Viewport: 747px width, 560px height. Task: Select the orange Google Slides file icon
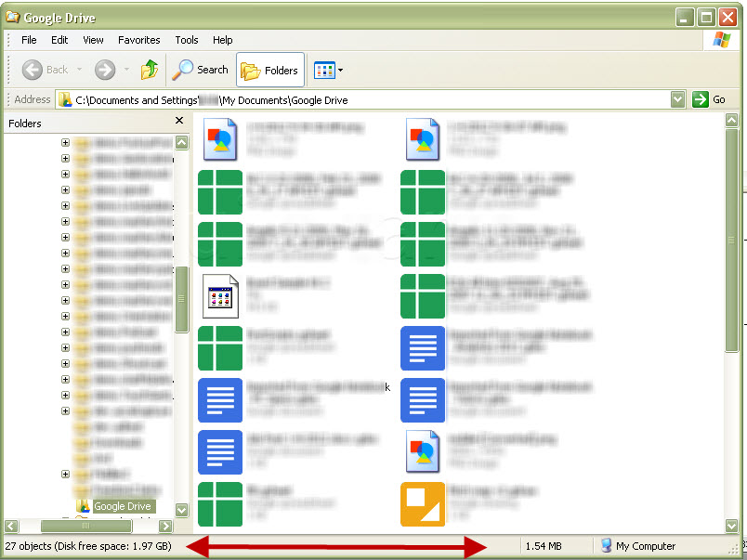pyautogui.click(x=422, y=504)
